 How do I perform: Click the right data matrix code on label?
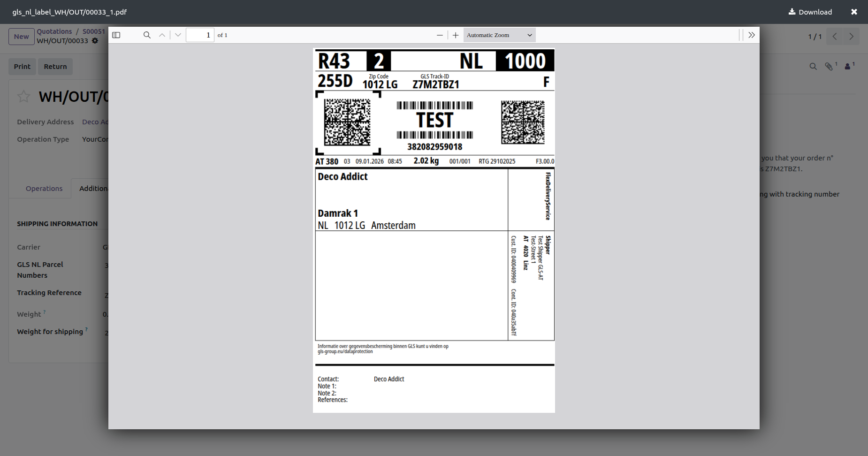(x=523, y=122)
